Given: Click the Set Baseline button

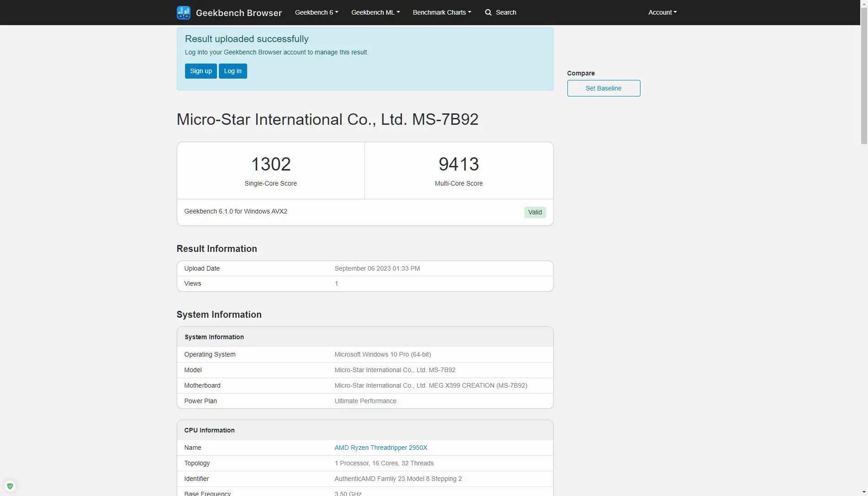Looking at the screenshot, I should pyautogui.click(x=603, y=88).
